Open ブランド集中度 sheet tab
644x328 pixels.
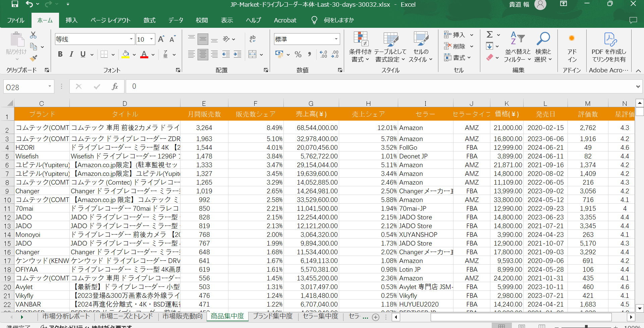click(x=273, y=316)
